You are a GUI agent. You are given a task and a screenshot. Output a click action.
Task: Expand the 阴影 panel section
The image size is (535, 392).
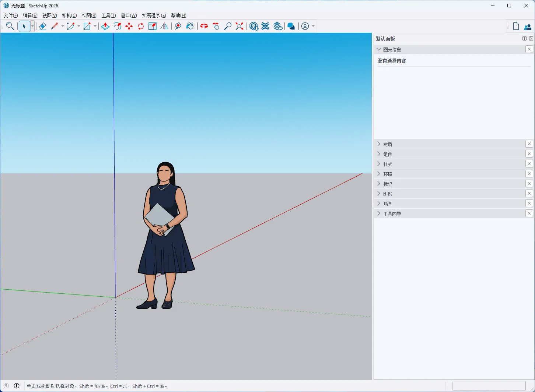pyautogui.click(x=379, y=193)
